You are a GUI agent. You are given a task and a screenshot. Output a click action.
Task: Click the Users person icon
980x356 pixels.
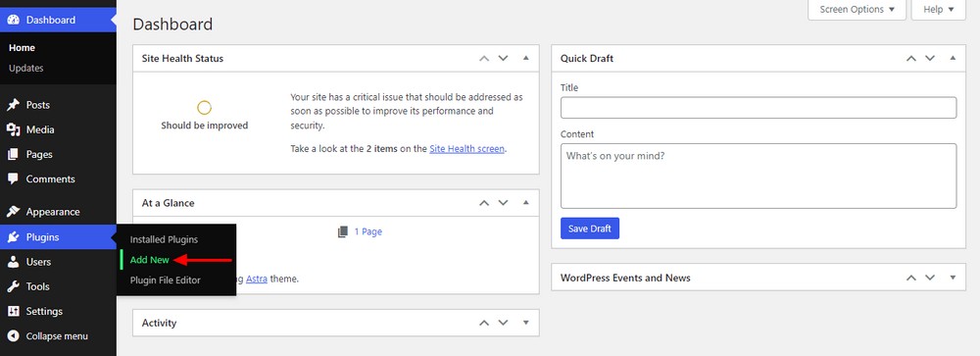13,262
